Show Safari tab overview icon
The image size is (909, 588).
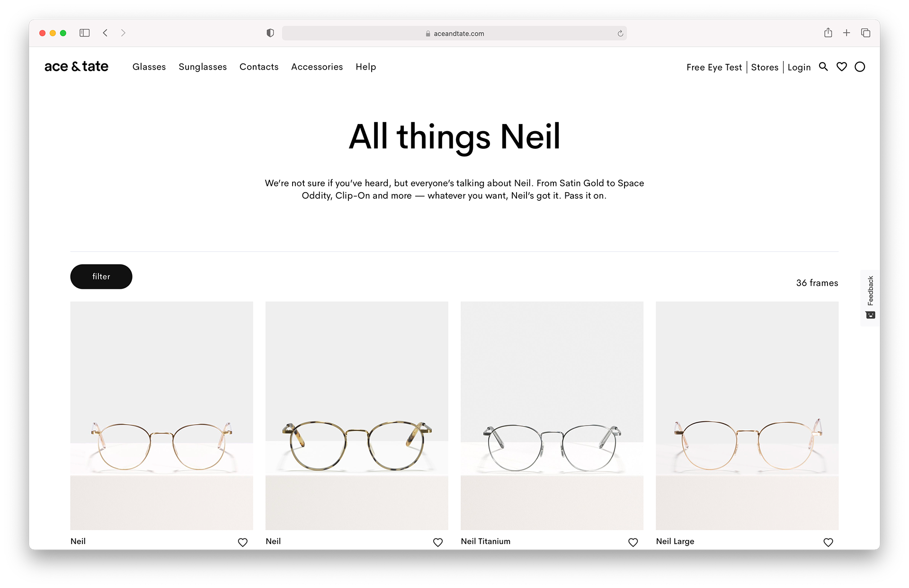[865, 33]
